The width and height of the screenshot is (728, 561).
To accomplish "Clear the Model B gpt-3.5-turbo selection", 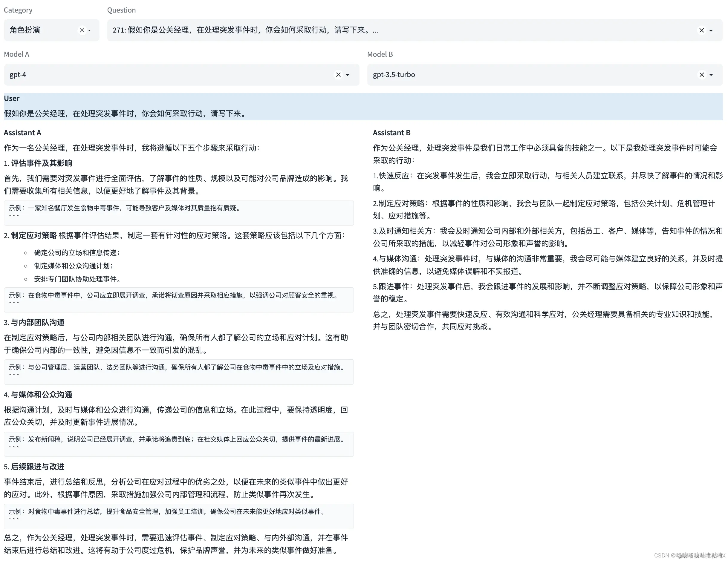I will point(701,75).
